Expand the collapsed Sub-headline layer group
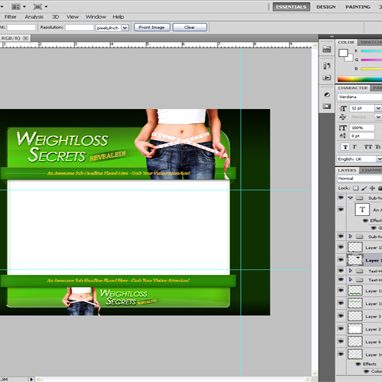Viewport: 382px width, 382px height. 350,236
